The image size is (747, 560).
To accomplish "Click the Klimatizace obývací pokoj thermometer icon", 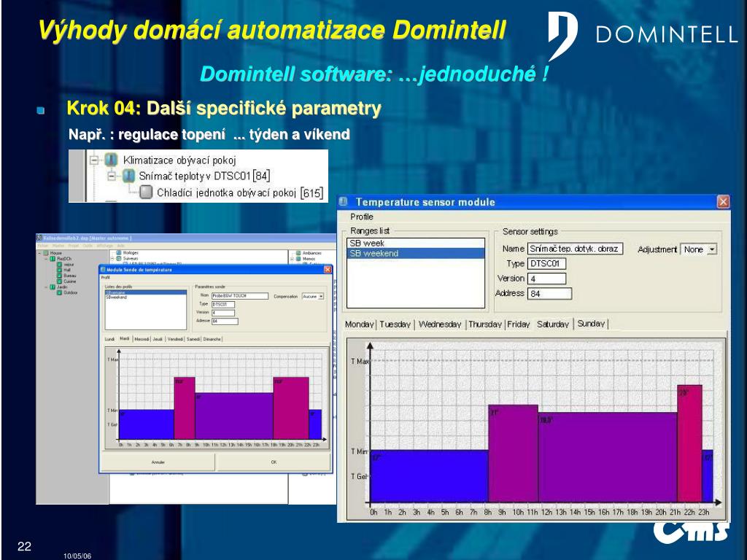I will pos(112,160).
